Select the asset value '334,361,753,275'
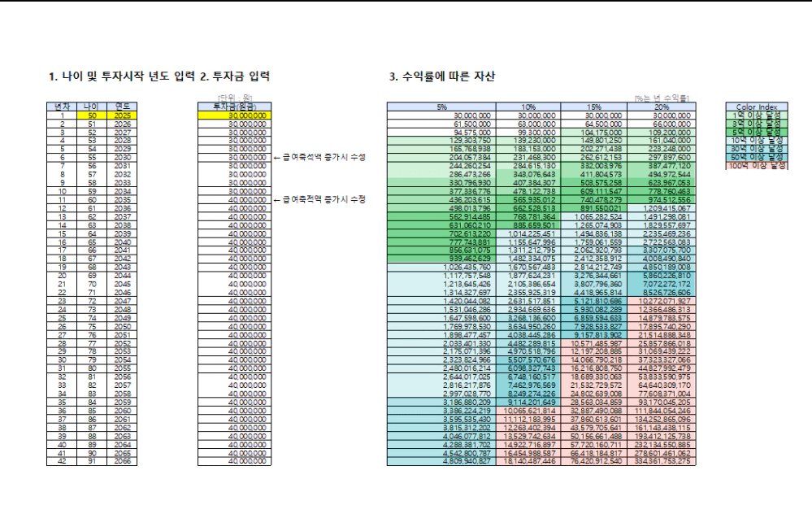 [x=662, y=461]
